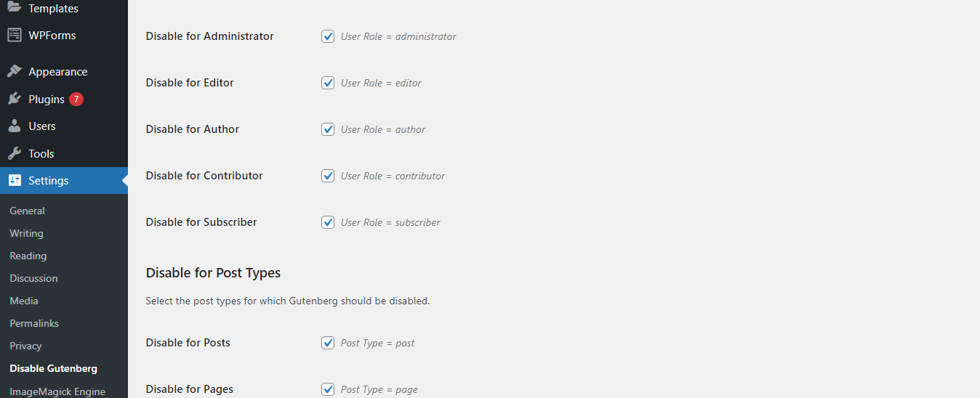
Task: Uncheck Disable for Editor checkbox
Action: (x=328, y=82)
